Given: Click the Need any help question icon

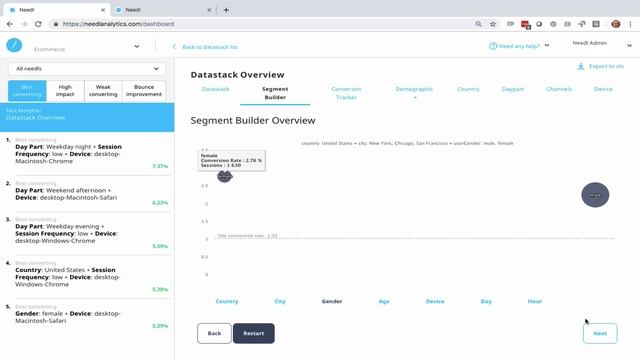Looking at the screenshot, I should point(493,46).
